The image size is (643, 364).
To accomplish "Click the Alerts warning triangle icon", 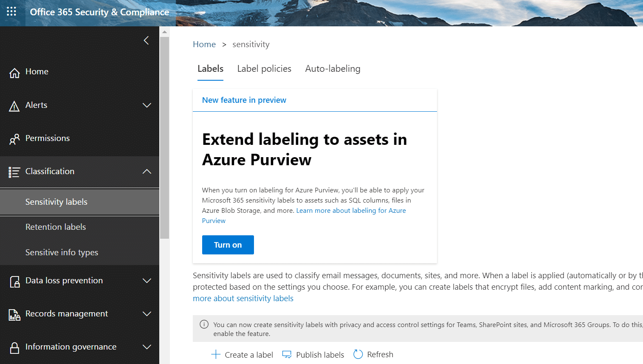I will pos(14,106).
